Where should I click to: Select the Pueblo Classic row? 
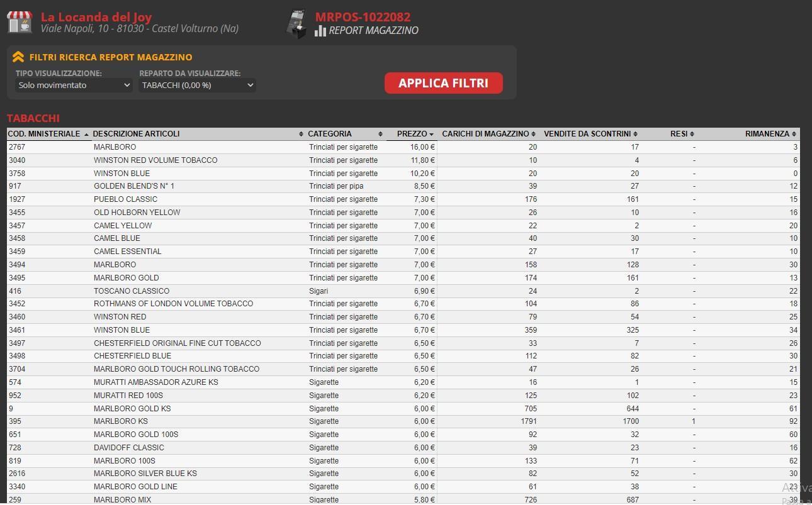click(x=403, y=199)
